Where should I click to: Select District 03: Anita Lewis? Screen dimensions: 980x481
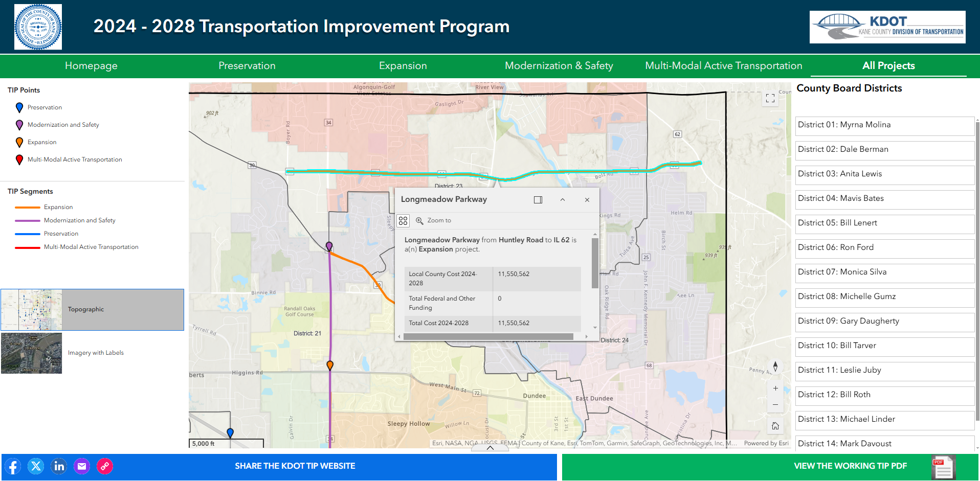[x=884, y=175]
